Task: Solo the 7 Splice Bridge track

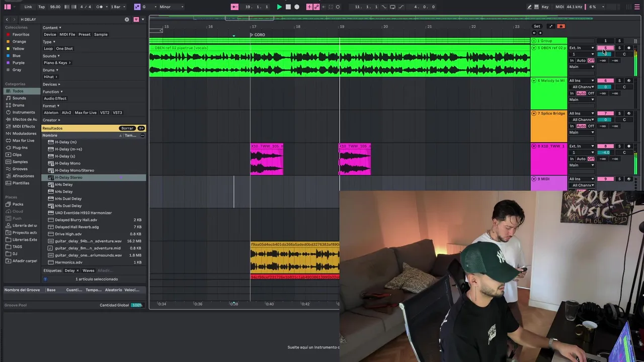Action: [x=619, y=113]
